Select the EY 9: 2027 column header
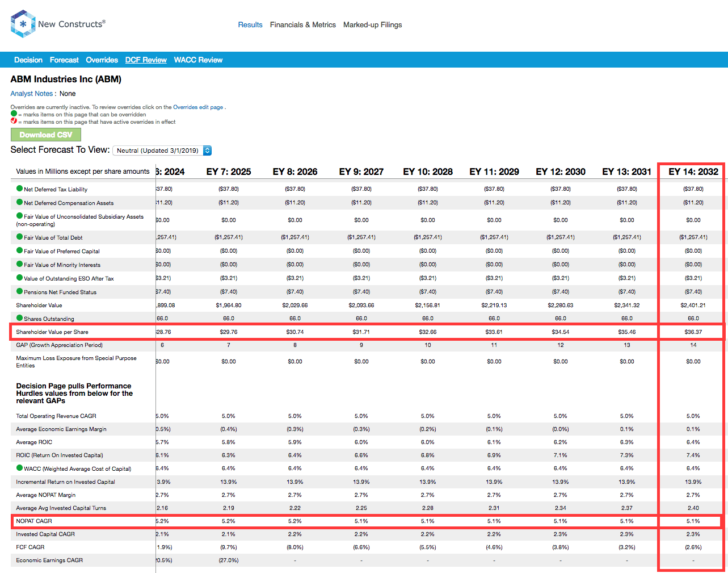The width and height of the screenshot is (728, 573). pyautogui.click(x=361, y=172)
